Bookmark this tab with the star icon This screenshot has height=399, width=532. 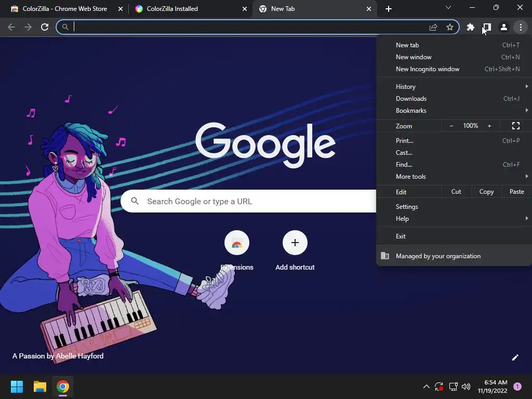tap(450, 27)
